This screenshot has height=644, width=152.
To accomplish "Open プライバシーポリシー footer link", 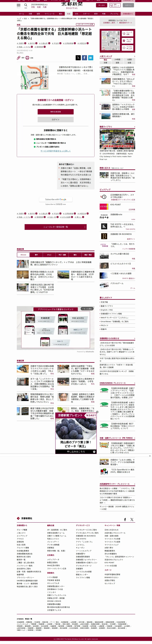I will [25, 578].
